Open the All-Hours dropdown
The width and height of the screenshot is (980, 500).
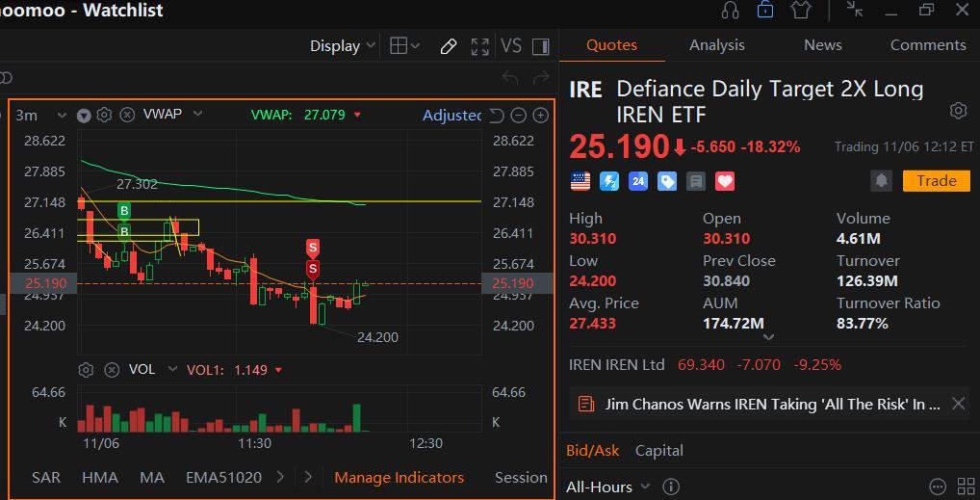608,487
